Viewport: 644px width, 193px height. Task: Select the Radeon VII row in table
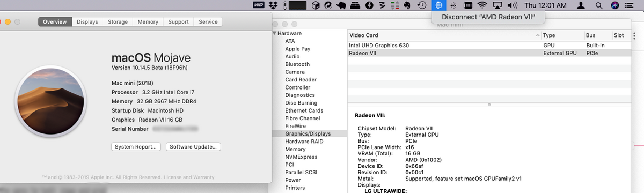[489, 53]
